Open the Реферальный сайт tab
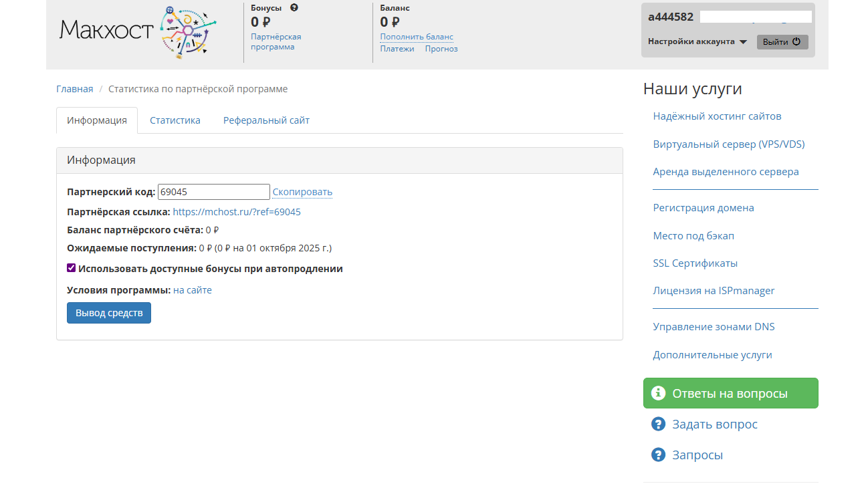The width and height of the screenshot is (868, 484). tap(266, 120)
